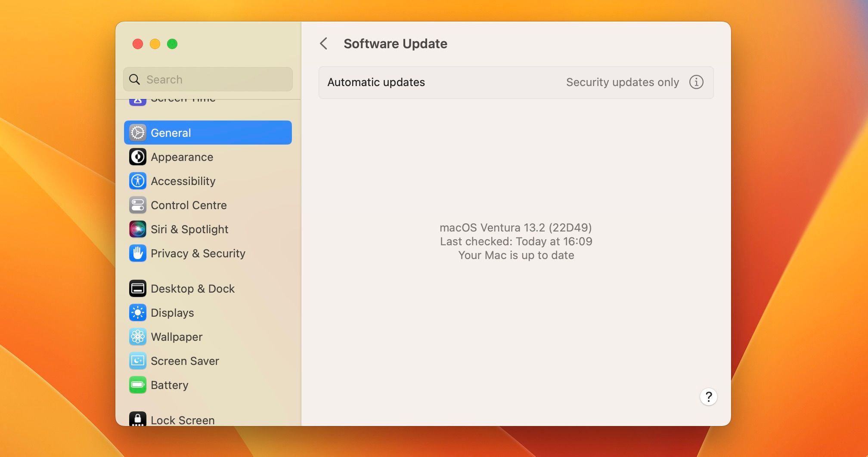This screenshot has height=457, width=868.
Task: Click the General gear icon
Action: [x=138, y=133]
